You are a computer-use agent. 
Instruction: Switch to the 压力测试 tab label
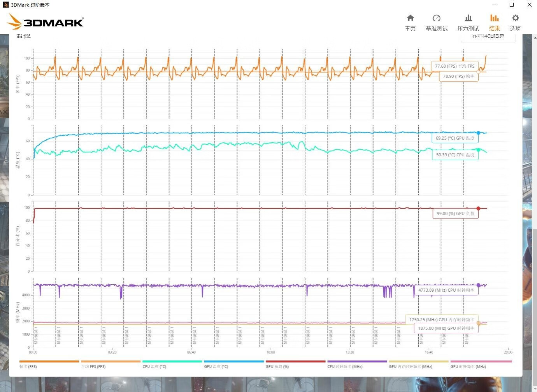point(468,28)
